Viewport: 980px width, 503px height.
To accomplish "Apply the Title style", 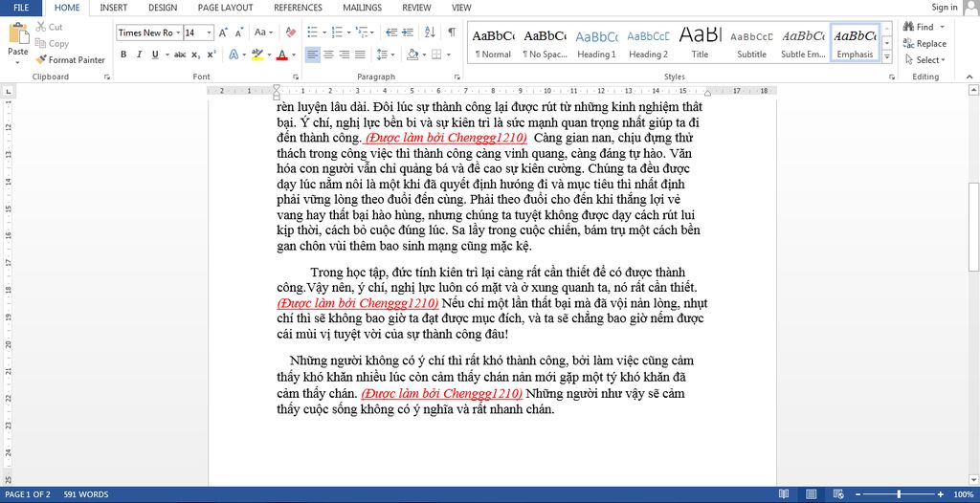I will pos(700,42).
